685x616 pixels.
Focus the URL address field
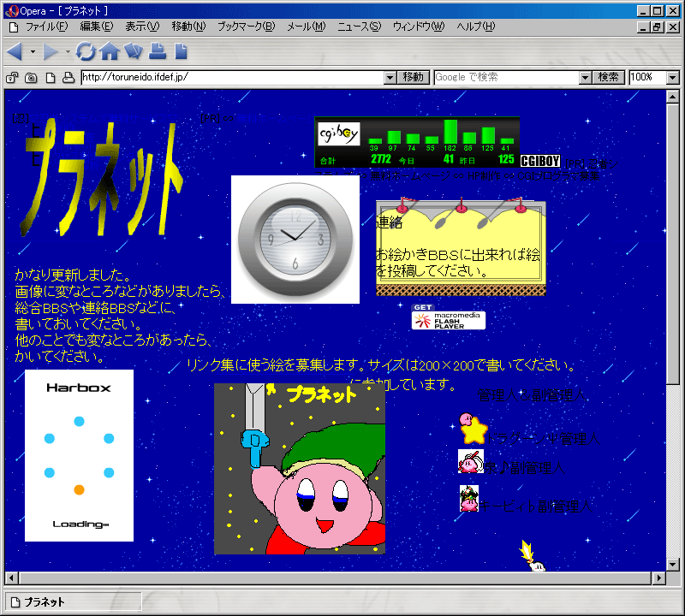click(x=232, y=78)
